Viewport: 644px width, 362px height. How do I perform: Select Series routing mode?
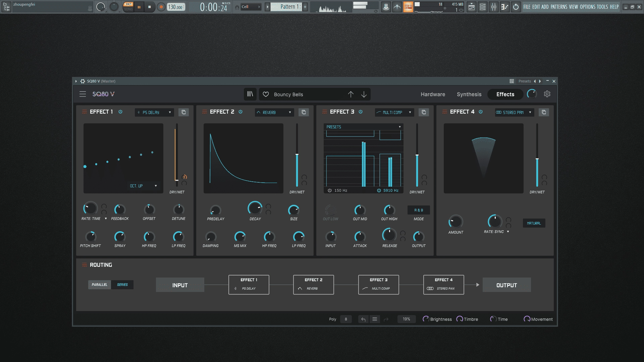point(122,285)
